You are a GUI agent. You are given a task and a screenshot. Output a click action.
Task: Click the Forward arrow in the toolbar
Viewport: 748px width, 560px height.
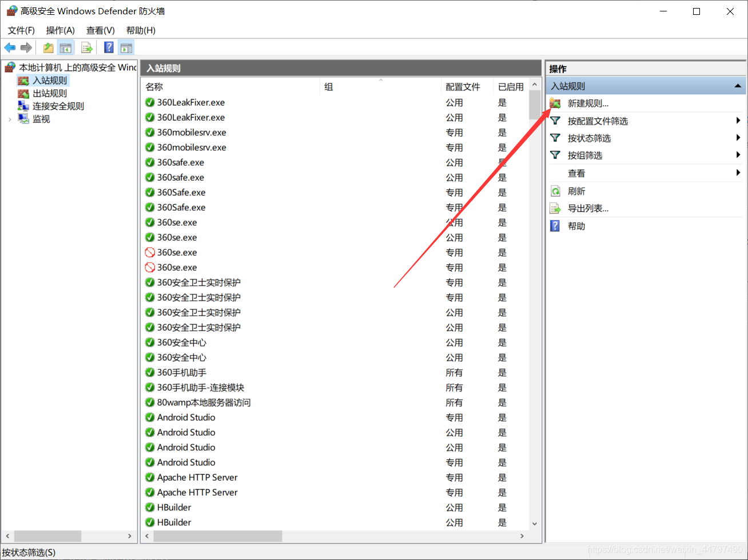point(26,48)
